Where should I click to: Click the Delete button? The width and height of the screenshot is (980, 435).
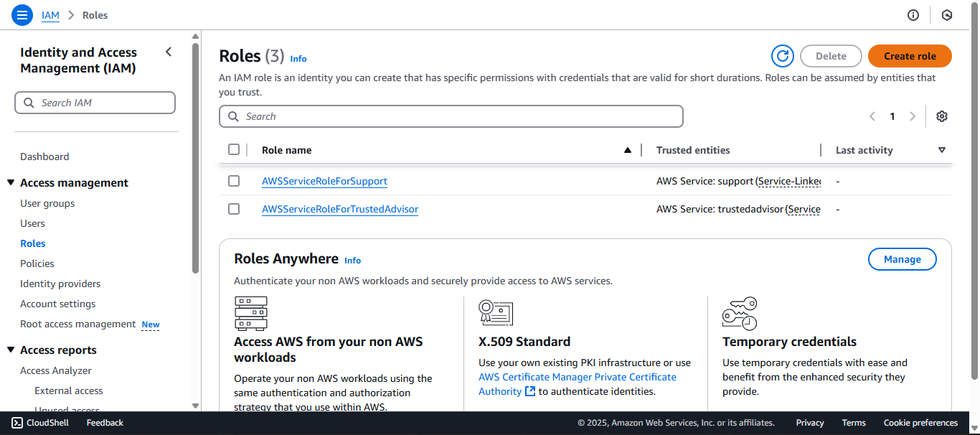click(831, 56)
